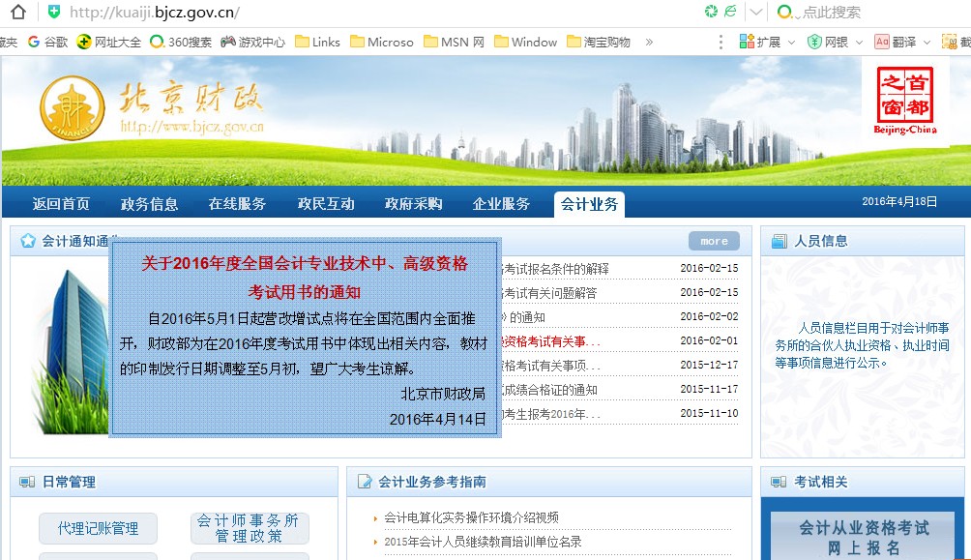
Task: Open the notice 考试有关问题解答
Action: [549, 293]
